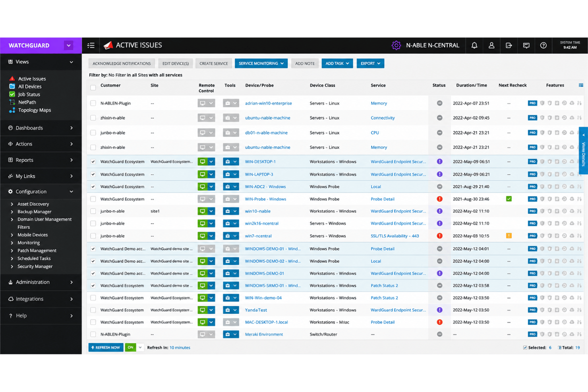Check the WIN-Probe - Windows row checkbox
The width and height of the screenshot is (588, 392).
[93, 199]
